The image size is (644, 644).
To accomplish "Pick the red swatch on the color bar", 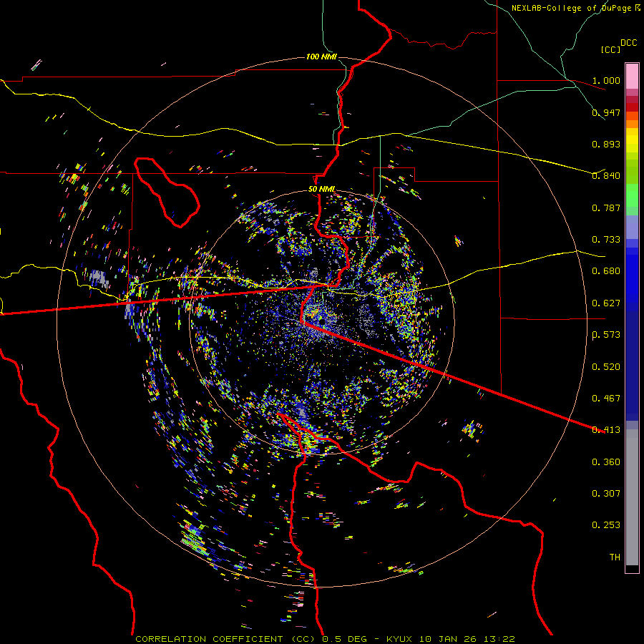I will [x=632, y=107].
